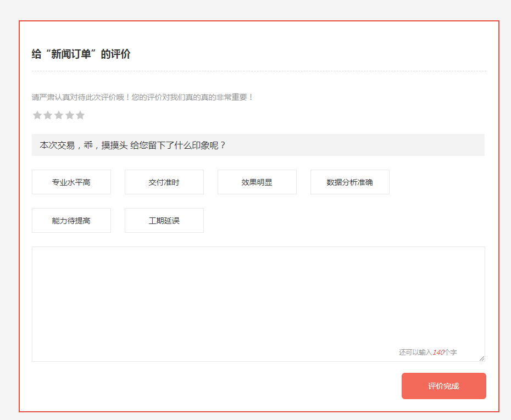This screenshot has width=511, height=420.
Task: Click the 本次交易 impression question banner
Action: click(258, 145)
